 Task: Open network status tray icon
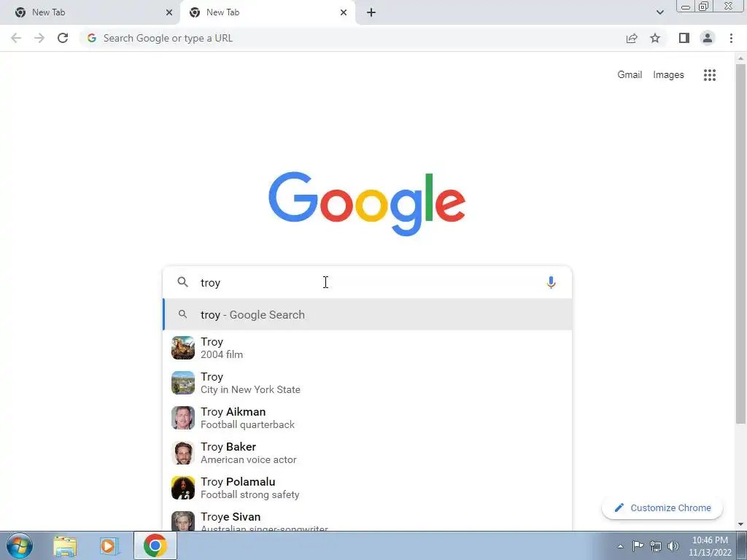[656, 546]
